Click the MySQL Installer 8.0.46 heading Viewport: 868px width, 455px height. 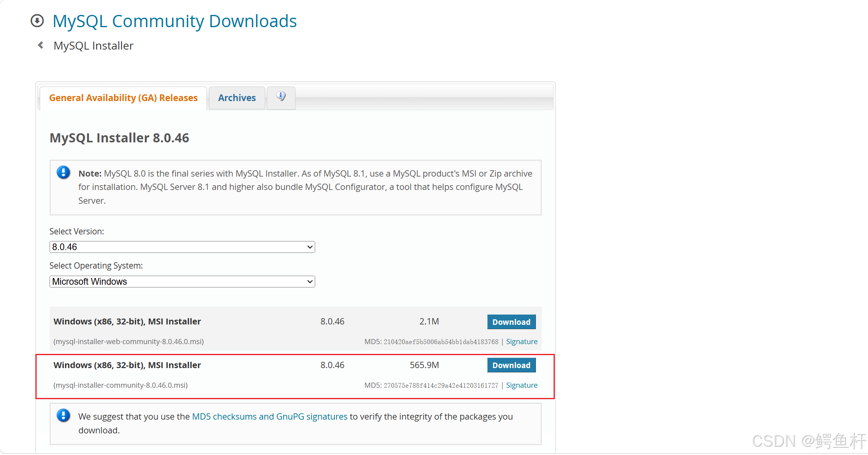pyautogui.click(x=119, y=138)
